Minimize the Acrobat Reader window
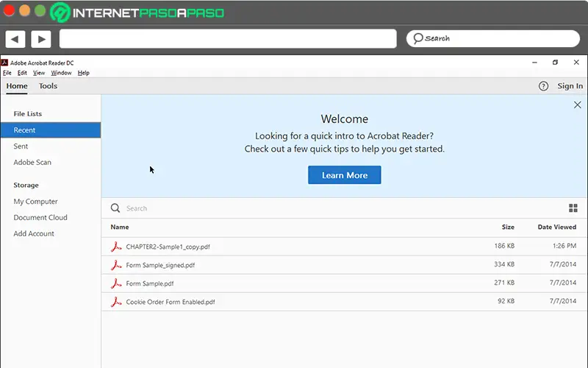Image resolution: width=588 pixels, height=368 pixels. pos(535,63)
